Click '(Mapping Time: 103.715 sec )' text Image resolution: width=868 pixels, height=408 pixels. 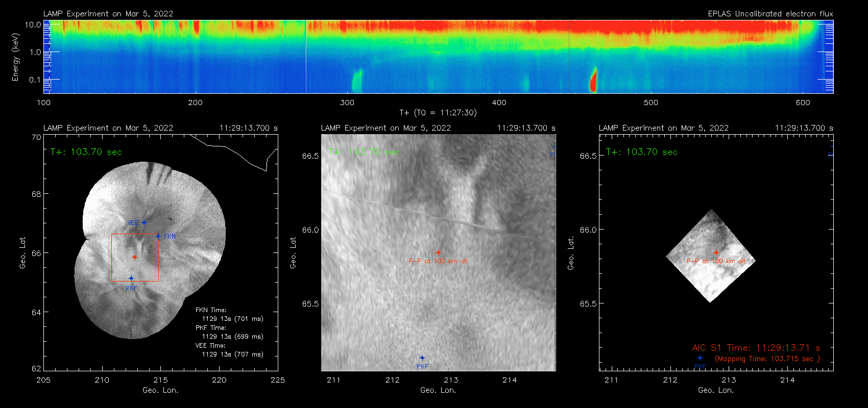[767, 359]
